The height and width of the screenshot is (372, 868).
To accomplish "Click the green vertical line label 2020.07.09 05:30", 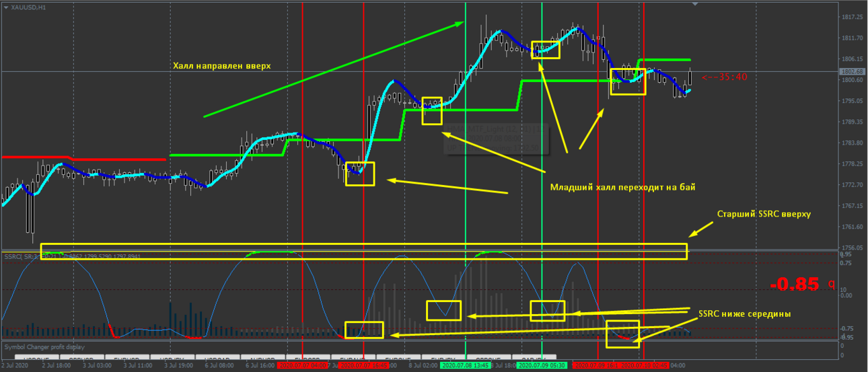I will click(x=542, y=365).
